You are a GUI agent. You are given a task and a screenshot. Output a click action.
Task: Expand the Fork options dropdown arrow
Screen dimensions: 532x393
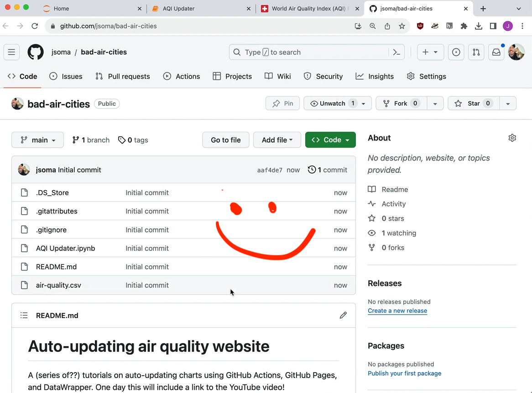tap(435, 103)
